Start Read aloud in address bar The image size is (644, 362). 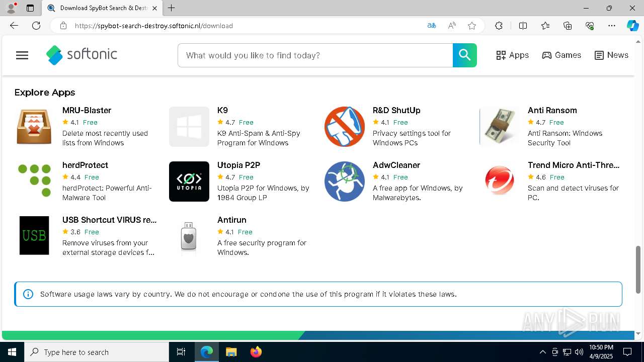[452, 26]
